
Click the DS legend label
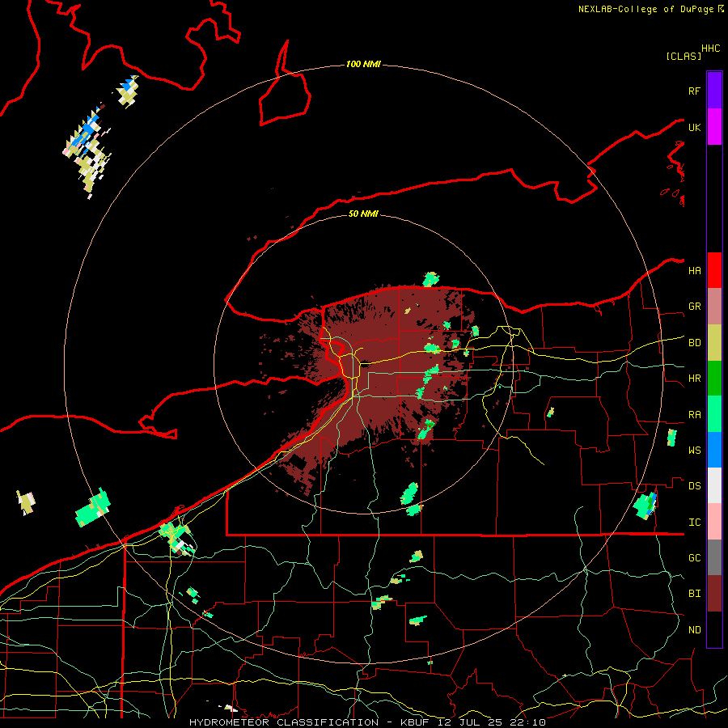point(694,486)
